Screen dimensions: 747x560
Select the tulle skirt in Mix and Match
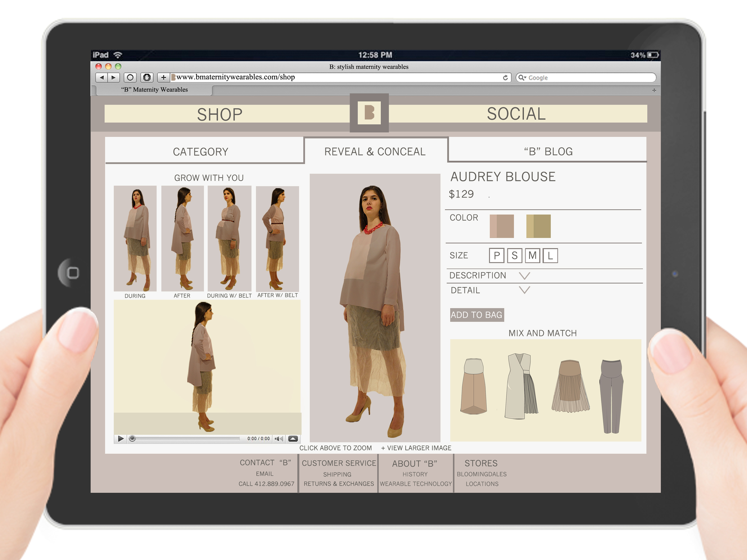coord(570,386)
